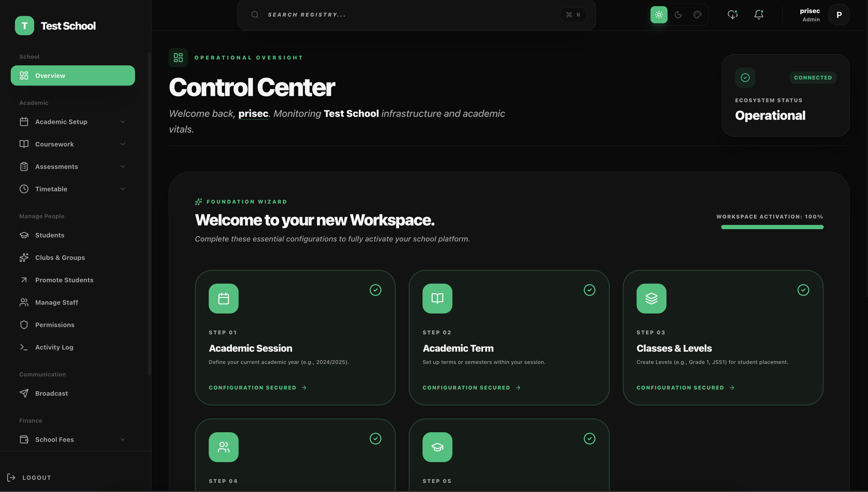Click the Control Center heading
The height and width of the screenshot is (492, 868).
point(252,87)
